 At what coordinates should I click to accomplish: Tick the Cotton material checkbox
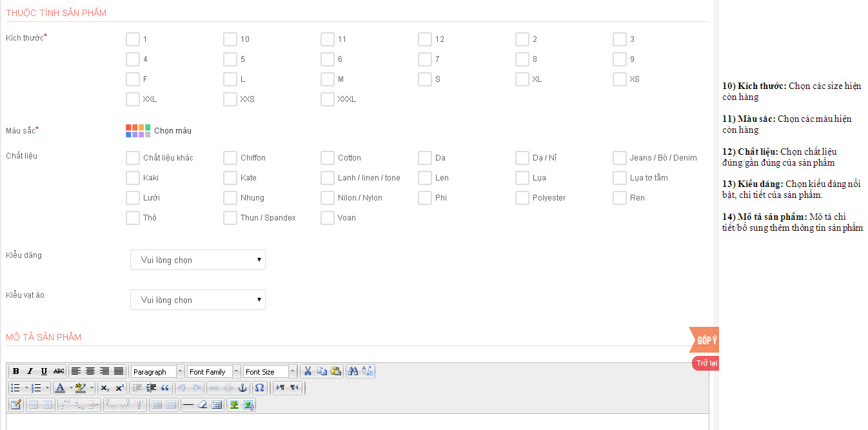pos(327,158)
